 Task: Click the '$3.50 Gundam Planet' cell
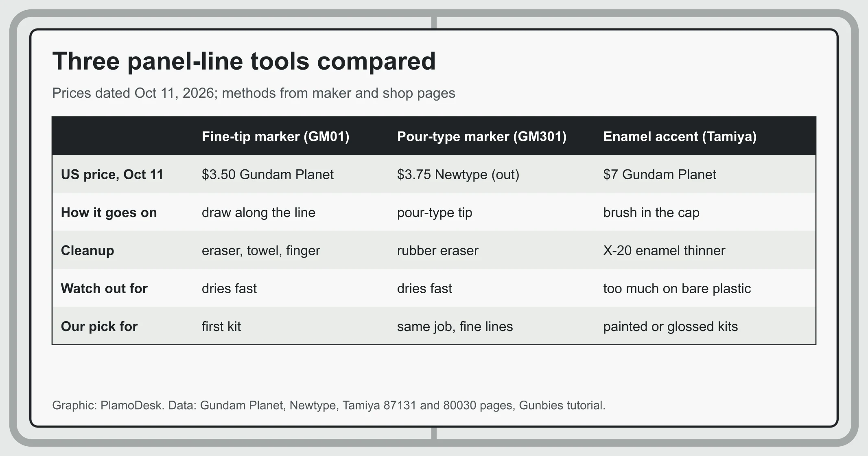268,174
